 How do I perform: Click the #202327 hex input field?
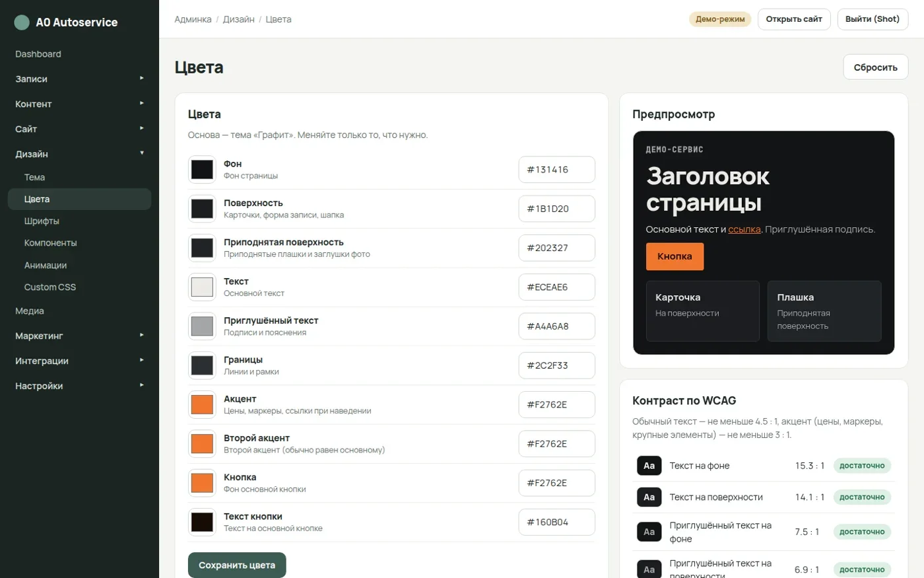pyautogui.click(x=556, y=248)
